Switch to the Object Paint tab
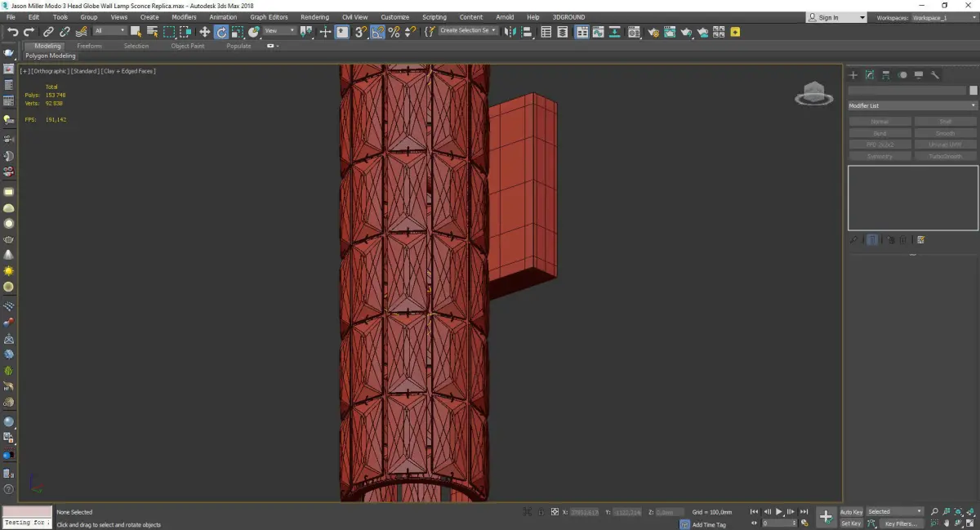Viewport: 980px width, 530px height. (188, 47)
